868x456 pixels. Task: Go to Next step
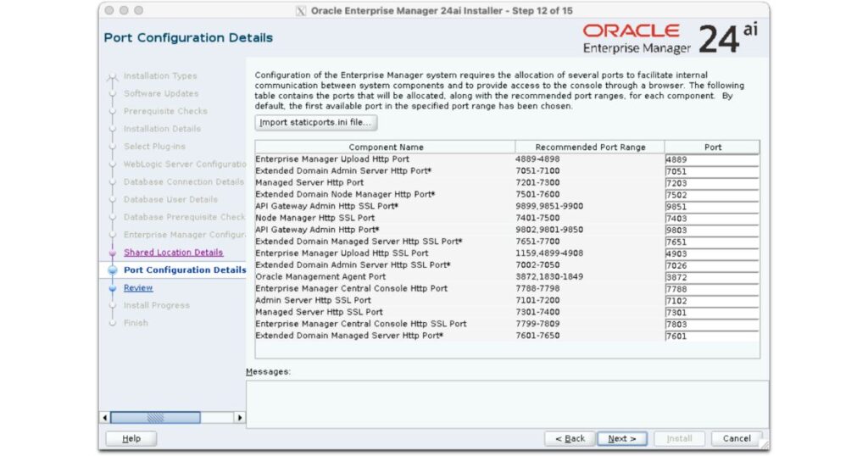621,438
